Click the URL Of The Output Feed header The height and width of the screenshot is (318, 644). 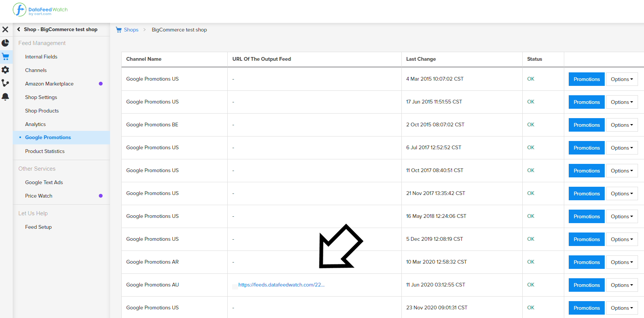click(x=262, y=59)
